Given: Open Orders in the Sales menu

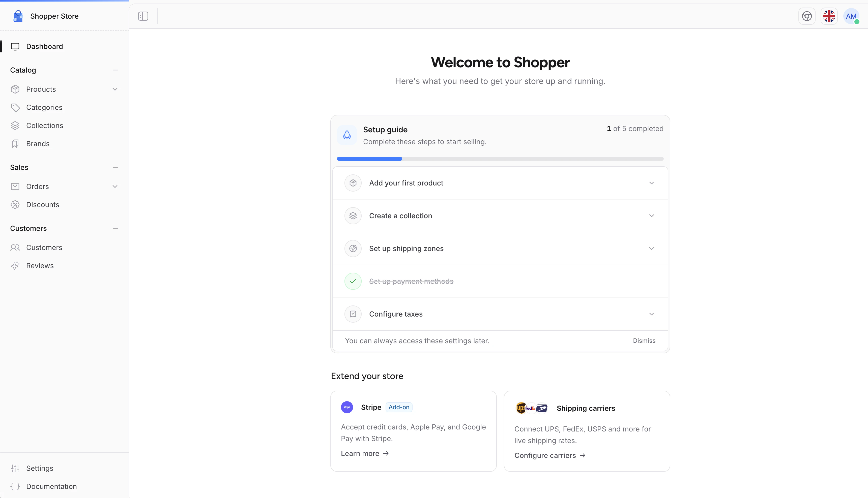Looking at the screenshot, I should pos(37,186).
